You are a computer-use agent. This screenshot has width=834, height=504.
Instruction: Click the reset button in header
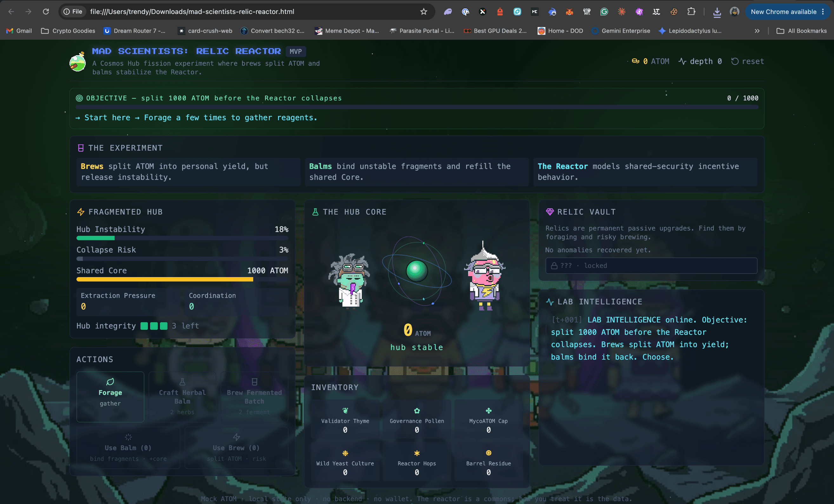(747, 61)
